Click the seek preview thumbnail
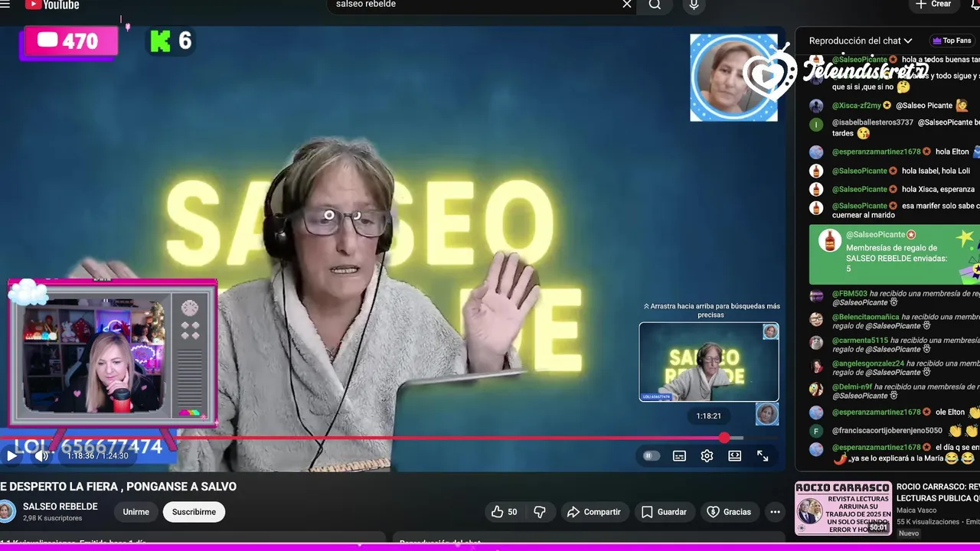This screenshot has height=551, width=980. coord(709,362)
